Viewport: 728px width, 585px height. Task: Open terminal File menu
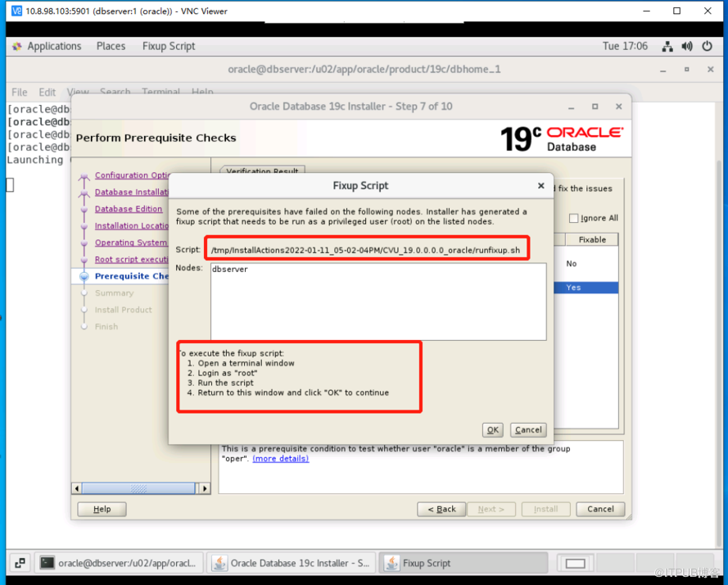click(19, 92)
